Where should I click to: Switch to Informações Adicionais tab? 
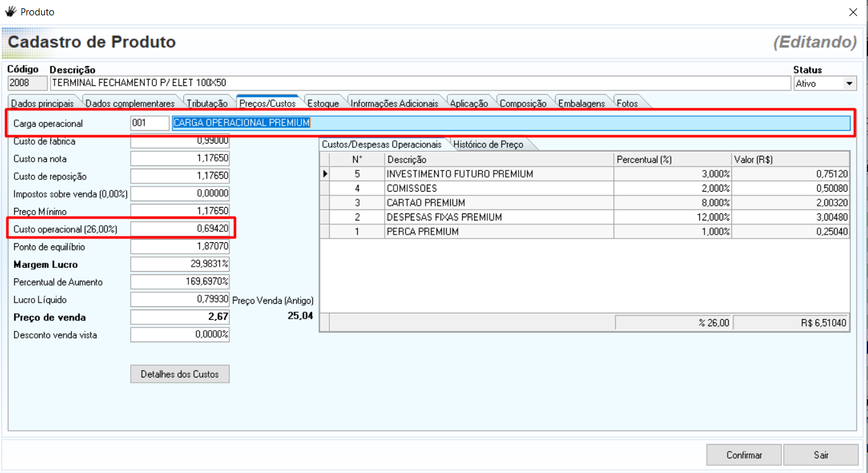(x=394, y=103)
